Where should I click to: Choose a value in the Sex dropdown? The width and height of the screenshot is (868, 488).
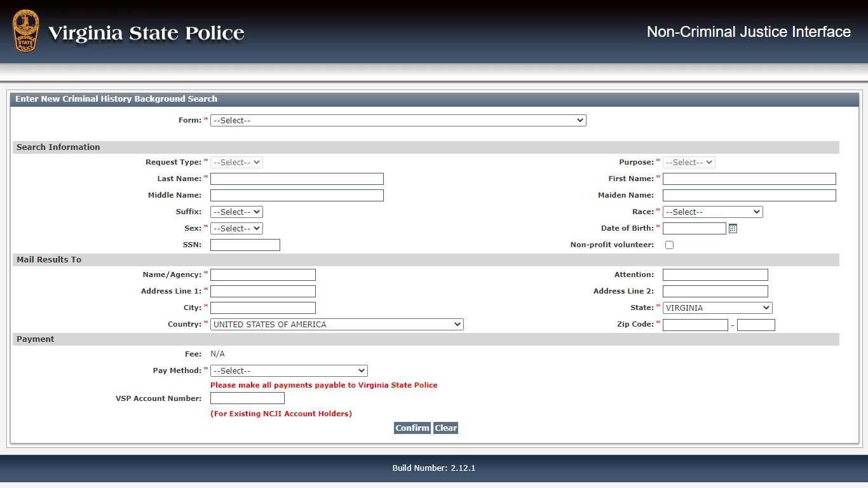coord(236,229)
